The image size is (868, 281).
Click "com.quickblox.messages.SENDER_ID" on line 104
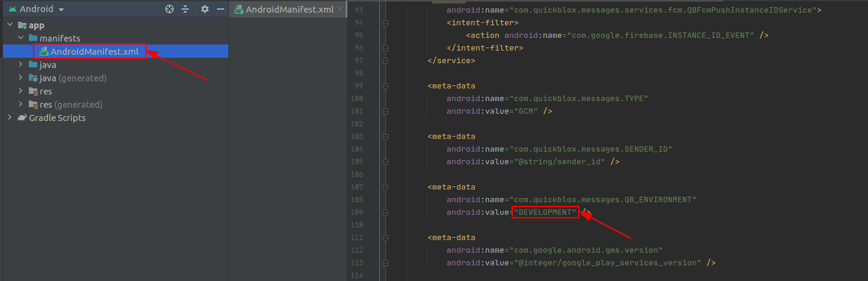[591, 149]
